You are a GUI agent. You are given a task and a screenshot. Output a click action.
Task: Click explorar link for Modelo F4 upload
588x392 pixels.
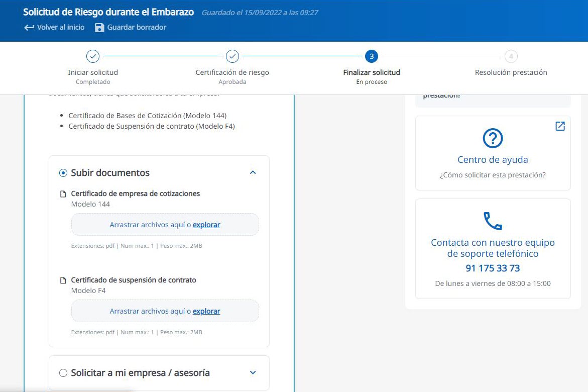(x=206, y=311)
